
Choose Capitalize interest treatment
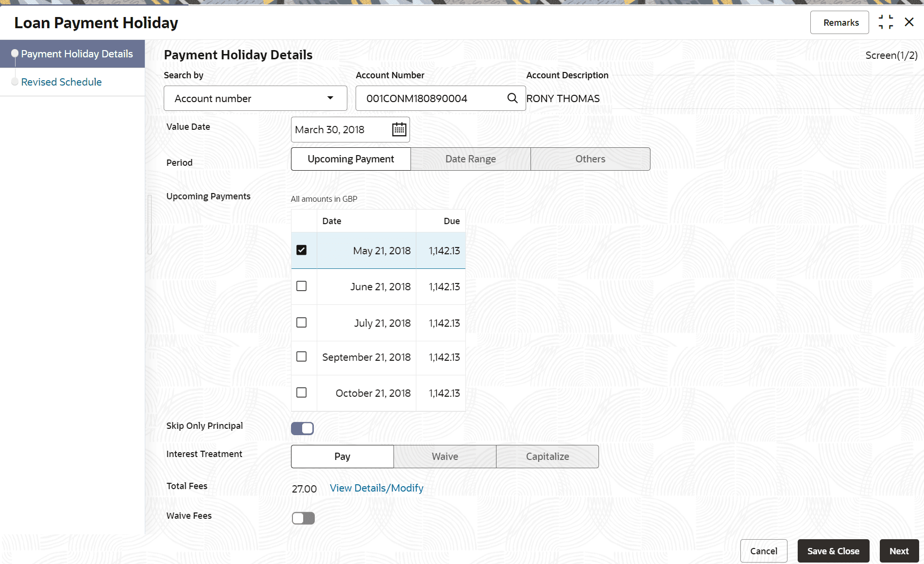547,457
